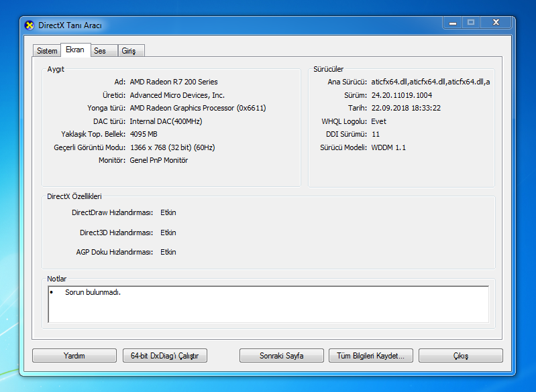Screen dimensions: 536x392
Task: Click chip type AMD Radeon Graphics Processor (0x6611)
Action: point(198,109)
